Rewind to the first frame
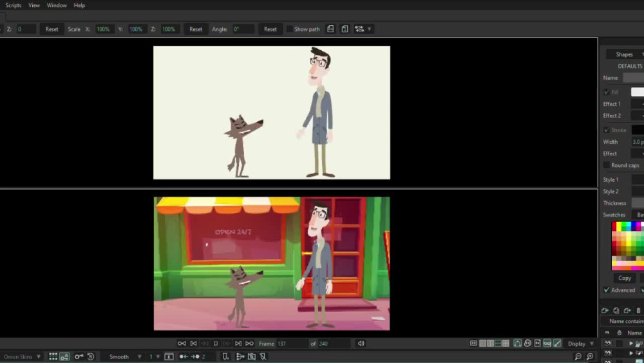This screenshot has width=644, height=363. tap(182, 343)
